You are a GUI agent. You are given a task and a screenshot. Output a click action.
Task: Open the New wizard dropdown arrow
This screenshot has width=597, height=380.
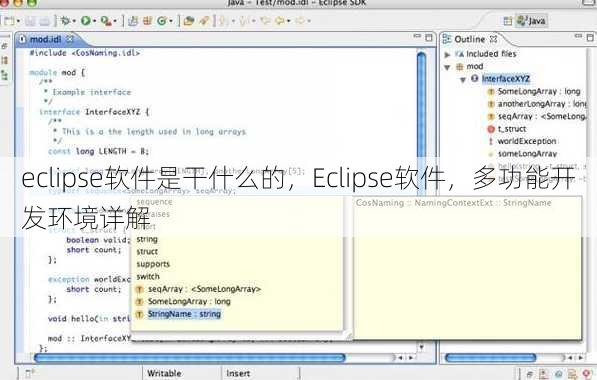tap(18, 21)
